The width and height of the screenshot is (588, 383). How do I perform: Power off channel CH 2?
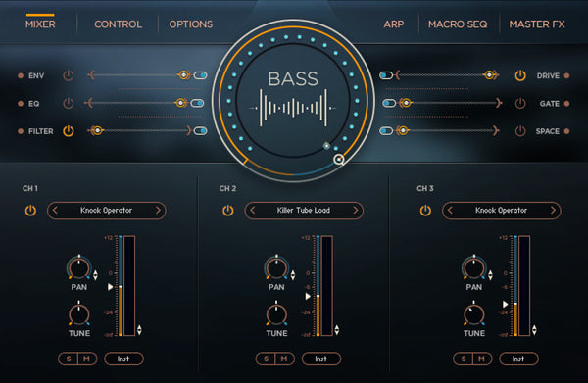coord(227,211)
